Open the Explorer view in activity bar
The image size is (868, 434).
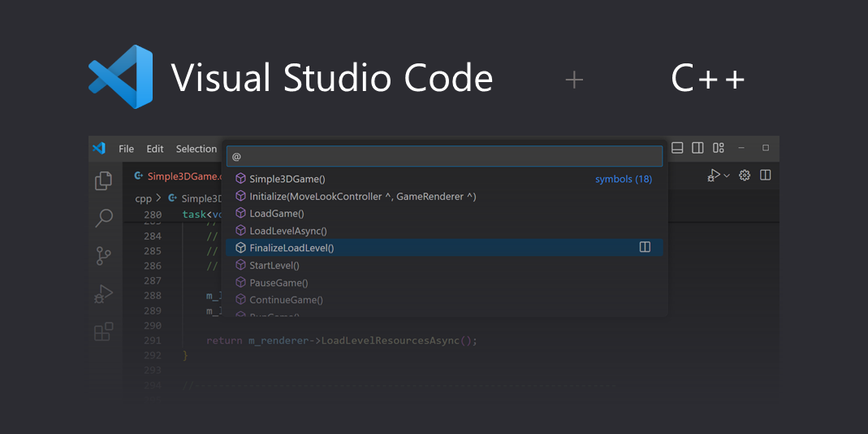103,180
